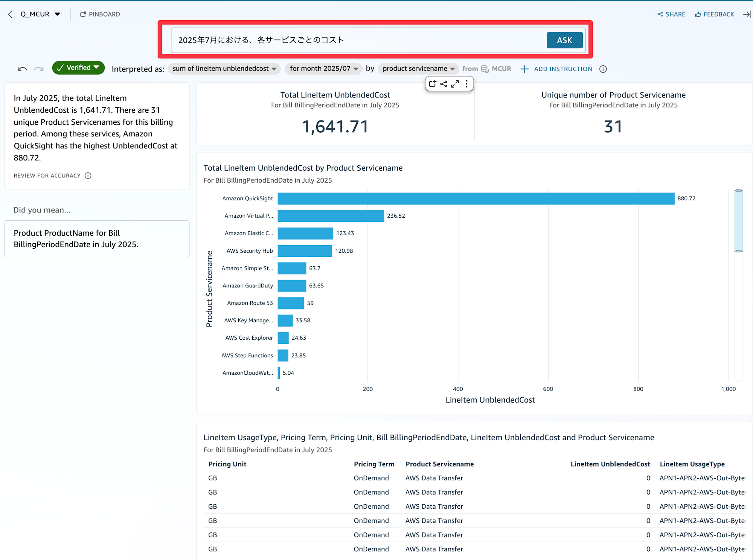This screenshot has width=753, height=560.
Task: Expand the 'for month 2025/07' filter chip
Action: (x=324, y=69)
